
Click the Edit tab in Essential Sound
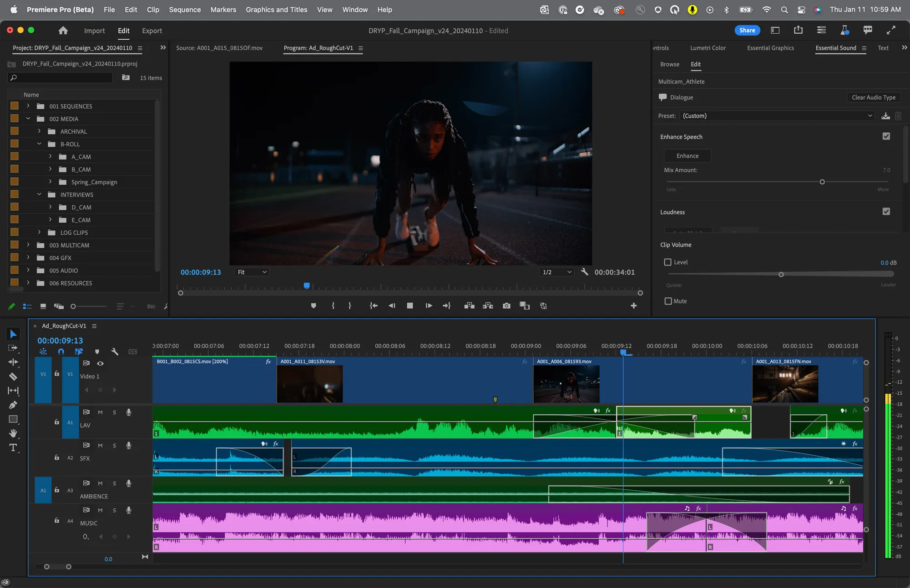[x=696, y=64]
